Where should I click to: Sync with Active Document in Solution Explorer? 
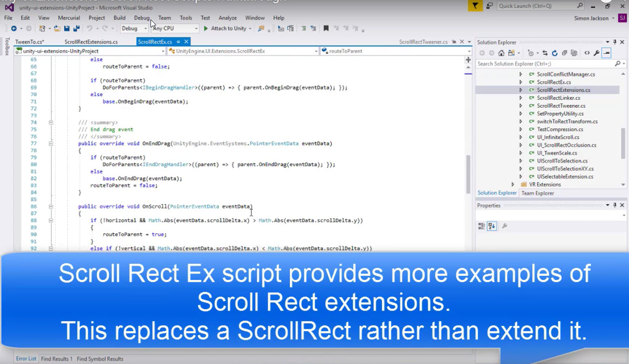tap(545, 53)
